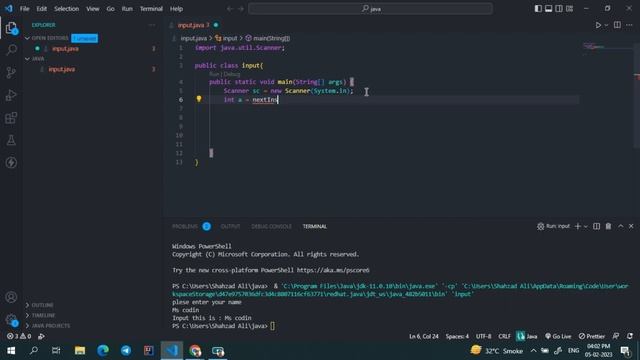Open Explorer More Actions ellipsis

coord(152,25)
